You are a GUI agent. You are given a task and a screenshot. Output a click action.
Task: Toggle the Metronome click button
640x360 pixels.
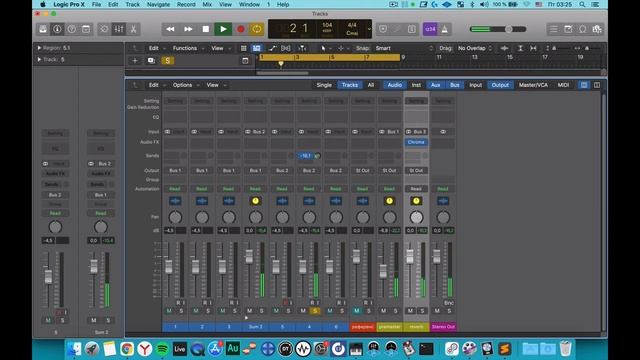pos(444,29)
